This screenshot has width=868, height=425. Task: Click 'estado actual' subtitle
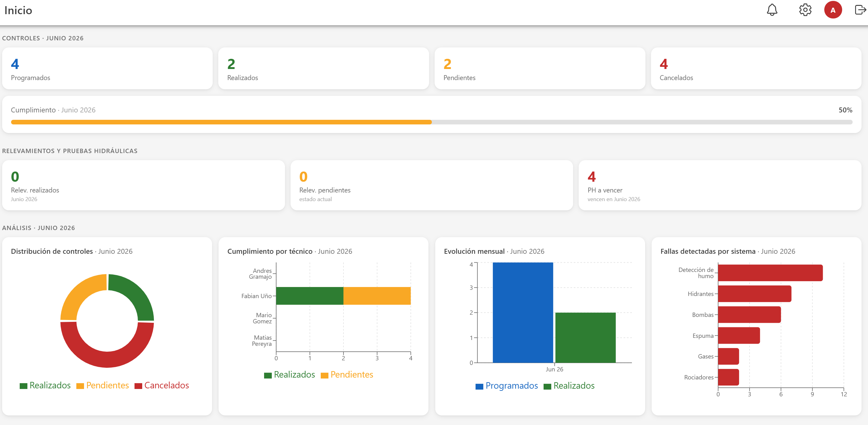(315, 199)
